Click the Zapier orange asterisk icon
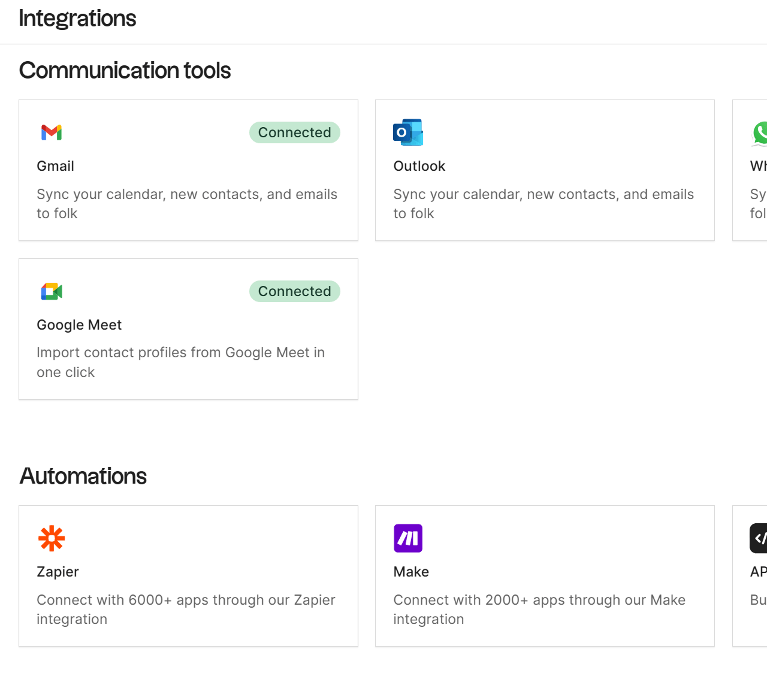Screen dimensions: 767x700 point(52,538)
